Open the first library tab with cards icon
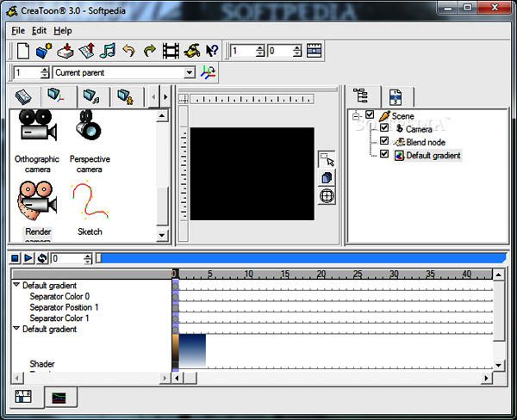Image resolution: width=517 pixels, height=420 pixels. point(23,96)
